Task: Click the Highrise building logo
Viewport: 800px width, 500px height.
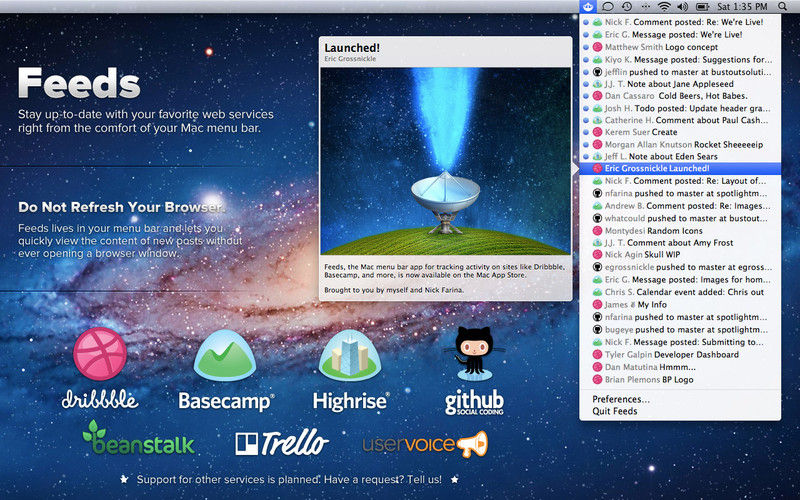Action: tap(350, 356)
